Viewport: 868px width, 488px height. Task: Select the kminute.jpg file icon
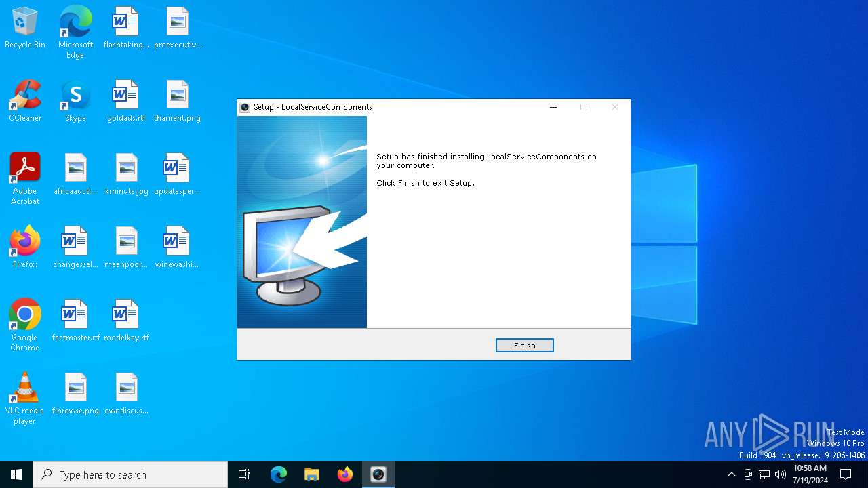(x=126, y=175)
